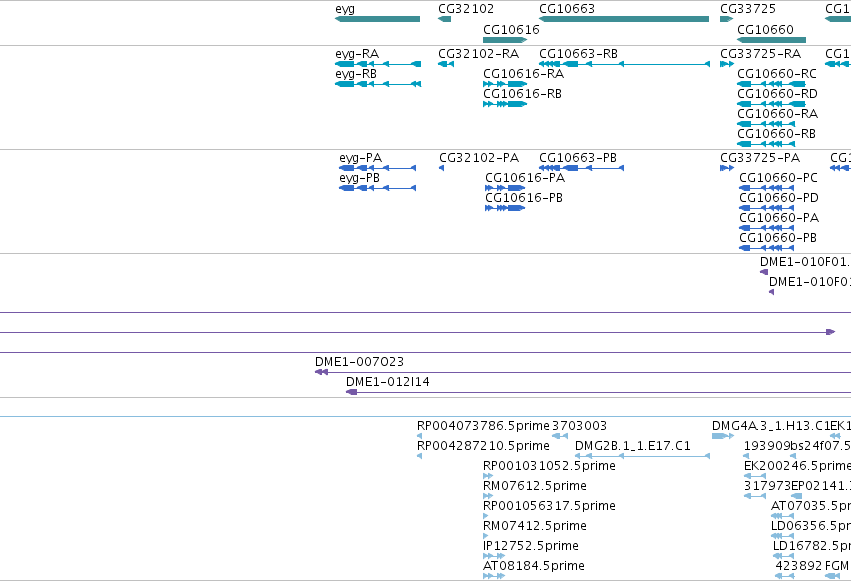Open the eyg-PA label link
This screenshot has width=851, height=581.
[360, 158]
